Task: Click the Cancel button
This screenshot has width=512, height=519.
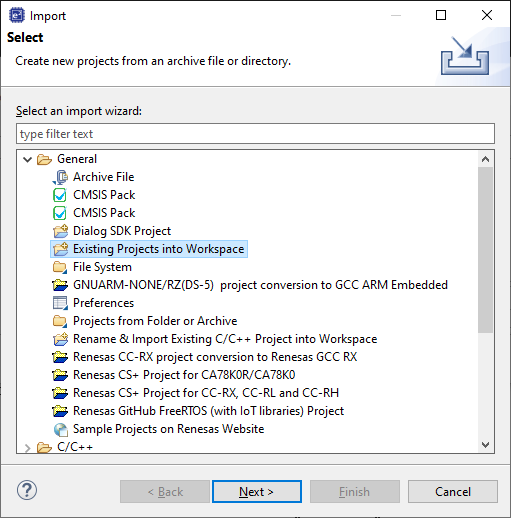Action: pyautogui.click(x=453, y=492)
